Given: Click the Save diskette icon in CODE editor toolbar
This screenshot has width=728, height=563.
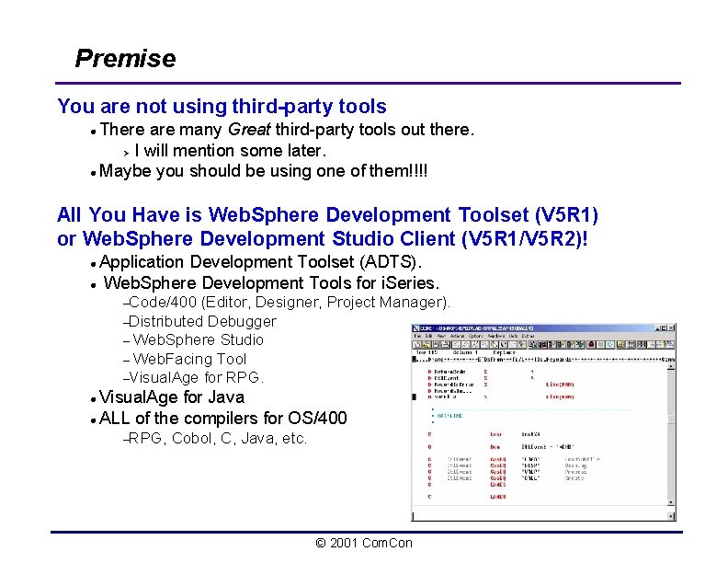Looking at the screenshot, I should (436, 345).
